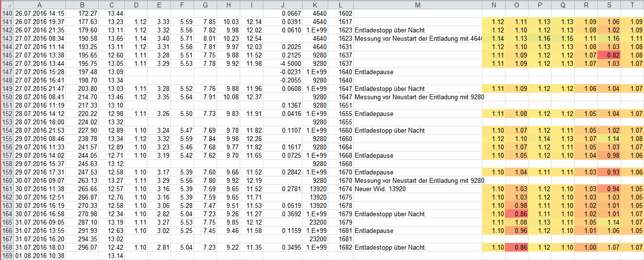Select column S header
This screenshot has width=644, height=260.
pyautogui.click(x=609, y=5)
